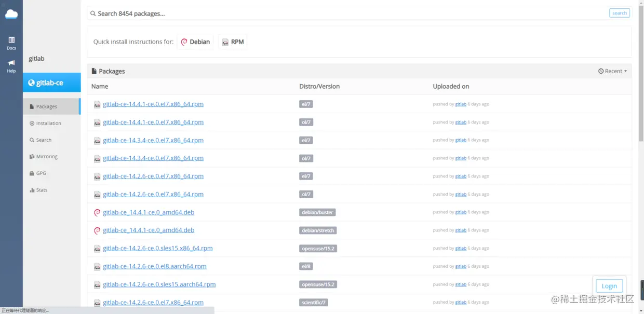Image resolution: width=644 pixels, height=314 pixels.
Task: Click the Uploaded on column header
Action: click(x=451, y=87)
